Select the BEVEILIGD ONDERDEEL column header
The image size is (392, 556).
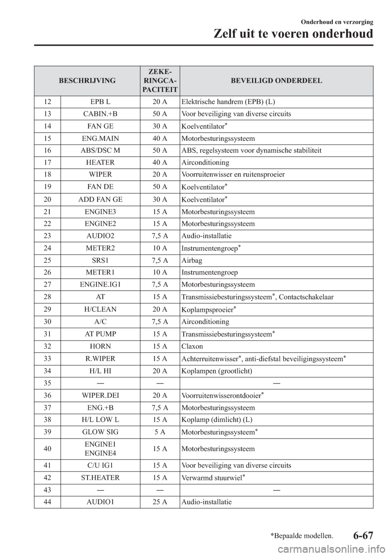click(x=276, y=80)
